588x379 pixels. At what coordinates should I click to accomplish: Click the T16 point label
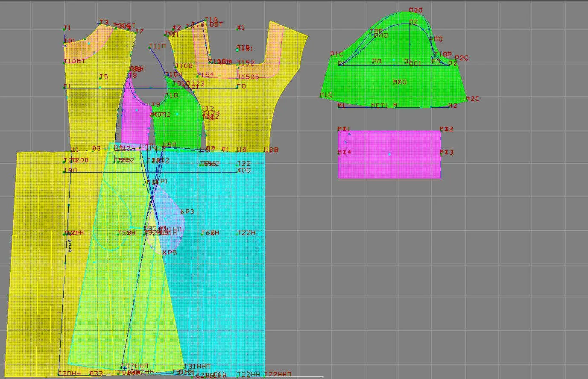pyautogui.click(x=211, y=20)
